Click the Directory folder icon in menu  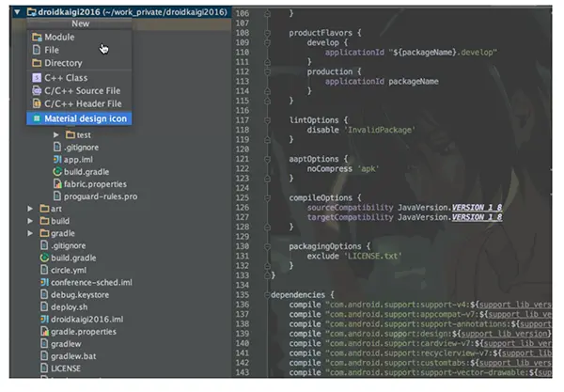[x=37, y=63]
